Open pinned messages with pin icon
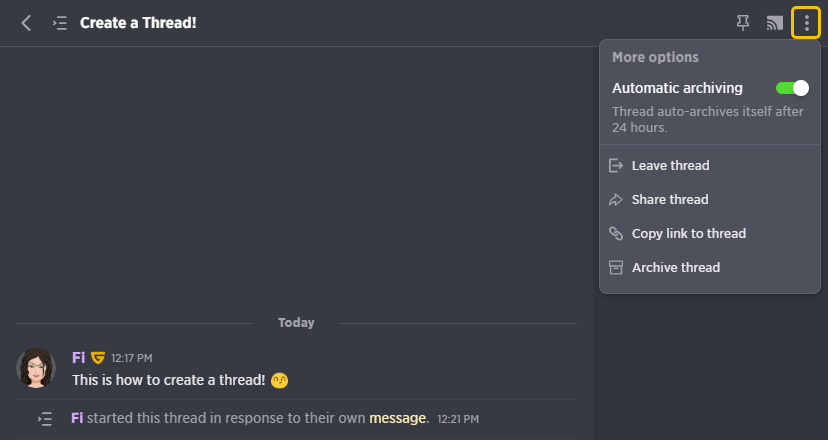 pyautogui.click(x=743, y=23)
